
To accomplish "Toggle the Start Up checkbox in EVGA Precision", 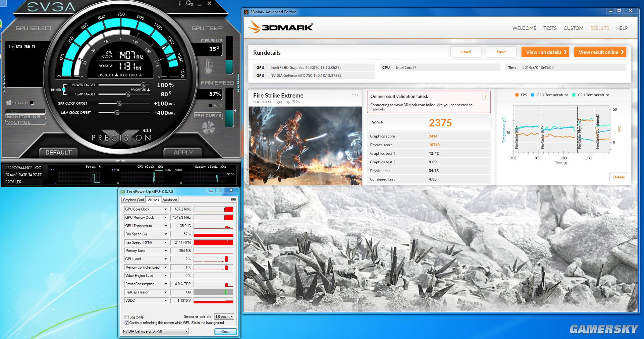I will click(x=32, y=103).
